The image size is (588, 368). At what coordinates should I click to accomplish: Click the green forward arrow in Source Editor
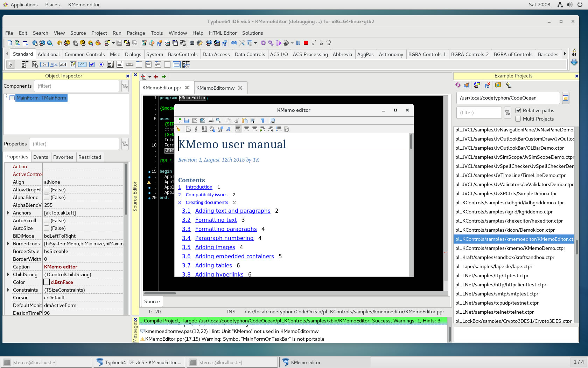(163, 76)
